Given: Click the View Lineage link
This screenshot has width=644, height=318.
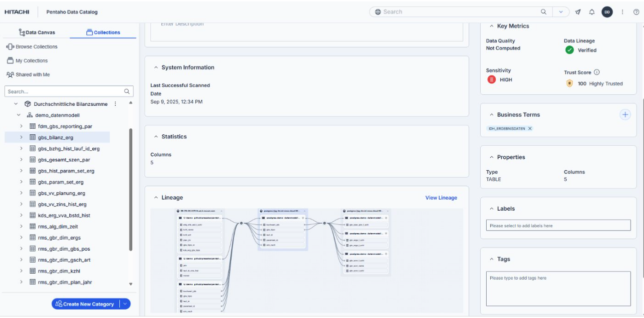Looking at the screenshot, I should [x=441, y=198].
